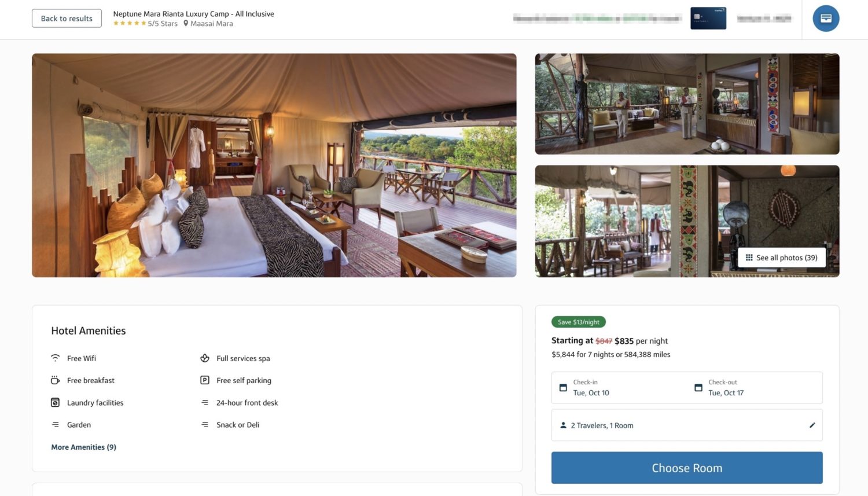Click the Save $13/night badge
This screenshot has width=868, height=496.
(x=578, y=322)
